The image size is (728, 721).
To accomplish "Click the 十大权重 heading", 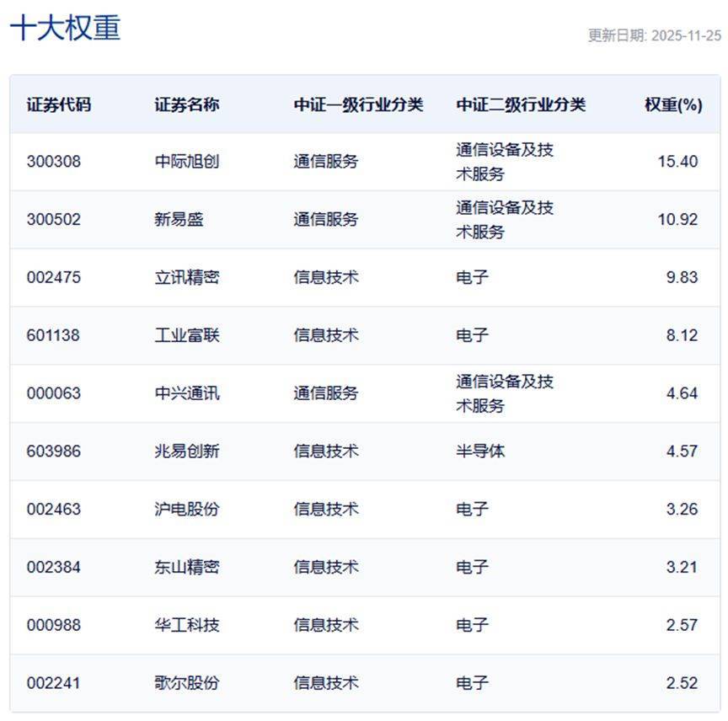I will coord(66,28).
